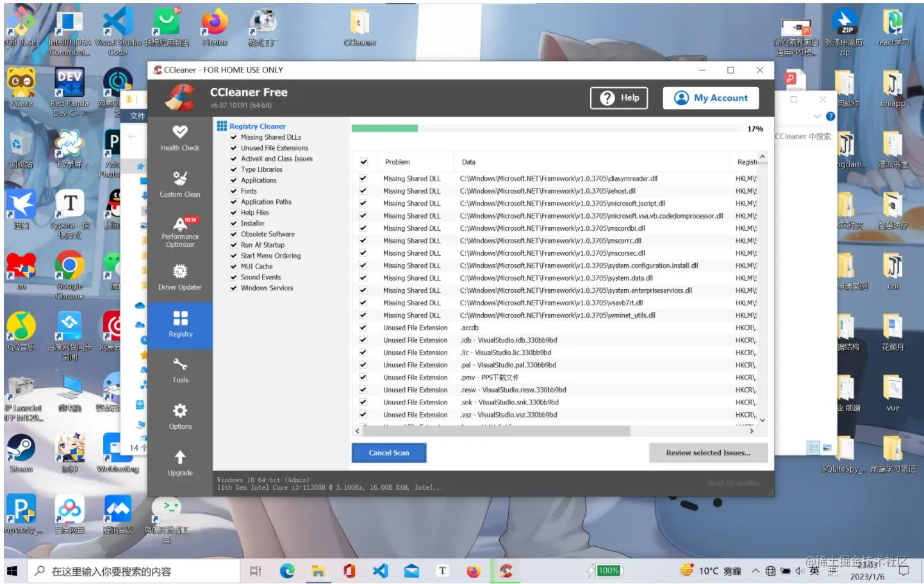The height and width of the screenshot is (584, 924).
Task: Click the CCleaner search field in Explorer window
Action: (x=803, y=137)
